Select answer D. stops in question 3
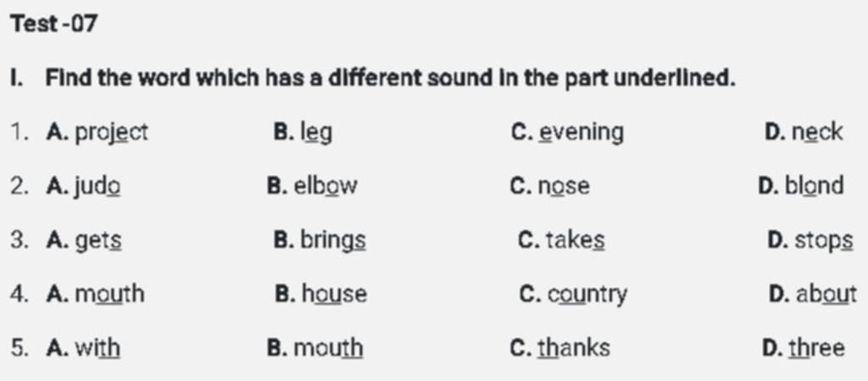868x381 pixels. [810, 241]
